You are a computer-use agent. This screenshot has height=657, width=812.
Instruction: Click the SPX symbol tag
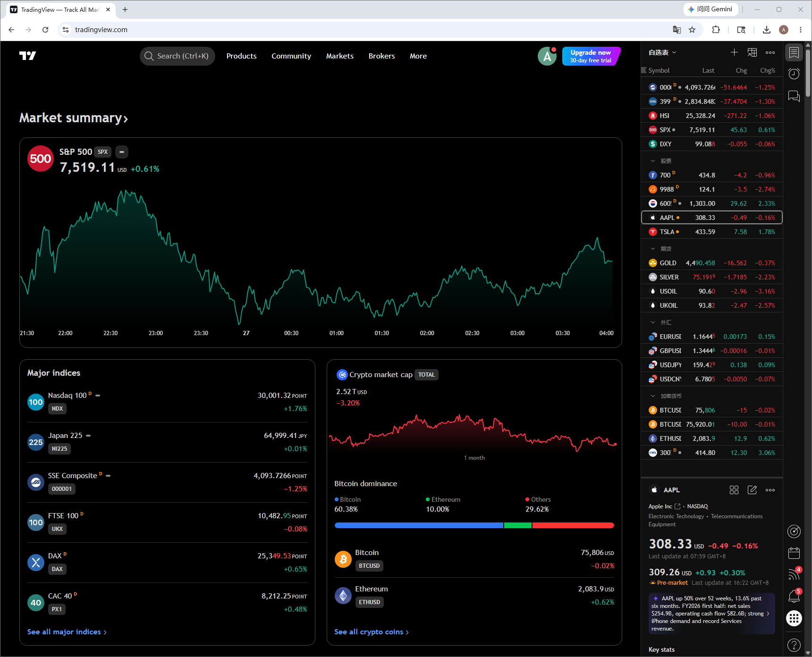pyautogui.click(x=102, y=152)
